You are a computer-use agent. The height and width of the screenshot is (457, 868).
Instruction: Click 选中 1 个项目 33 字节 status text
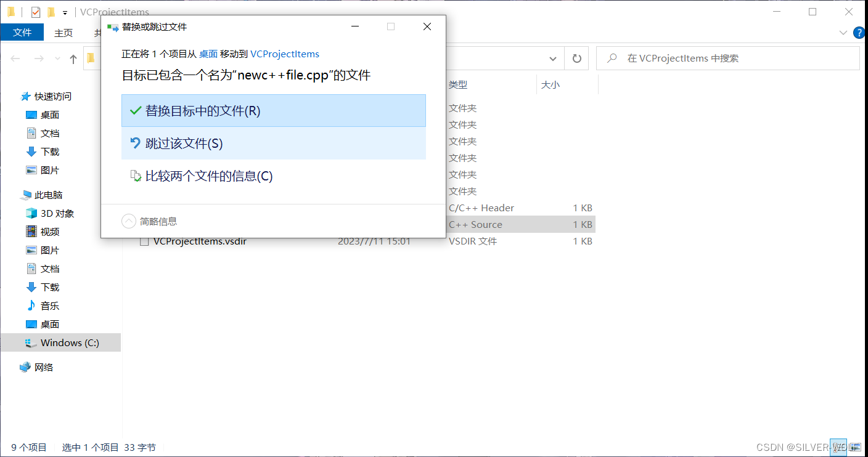[109, 448]
